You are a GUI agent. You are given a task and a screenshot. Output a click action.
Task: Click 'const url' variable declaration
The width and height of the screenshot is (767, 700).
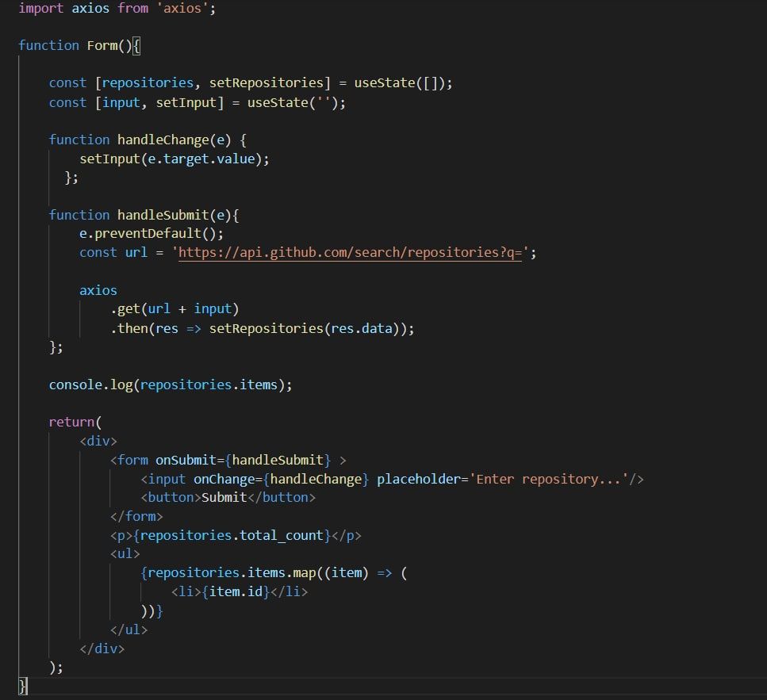(113, 252)
